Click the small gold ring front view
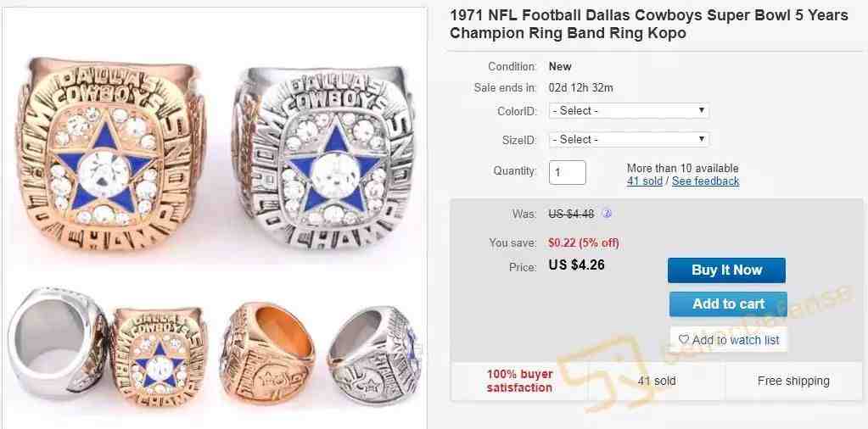 [x=160, y=355]
